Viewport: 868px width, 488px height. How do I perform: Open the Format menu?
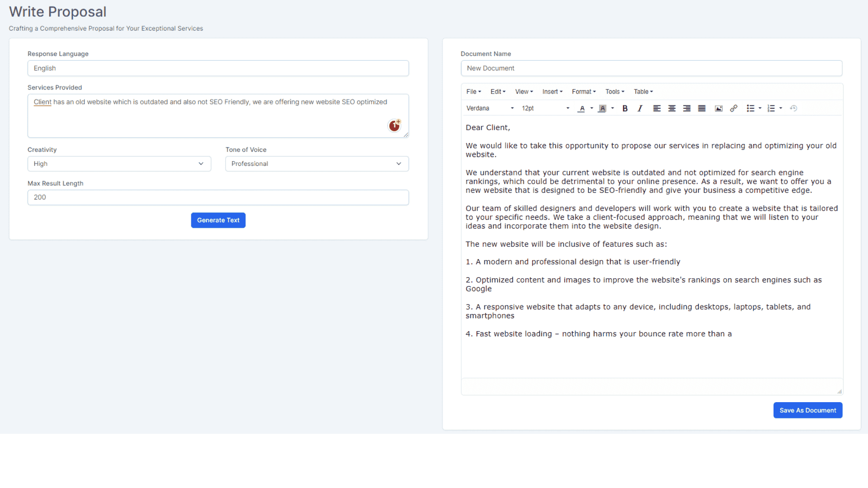[x=584, y=92]
